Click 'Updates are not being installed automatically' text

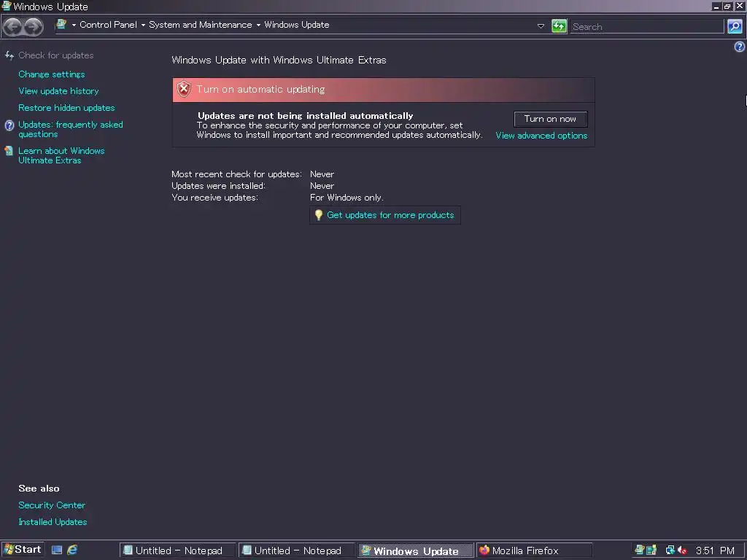click(x=306, y=116)
